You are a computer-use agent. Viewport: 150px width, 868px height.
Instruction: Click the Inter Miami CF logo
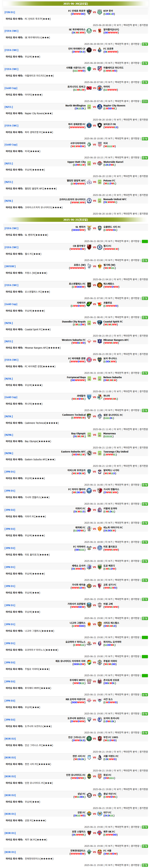[x=89, y=50]
